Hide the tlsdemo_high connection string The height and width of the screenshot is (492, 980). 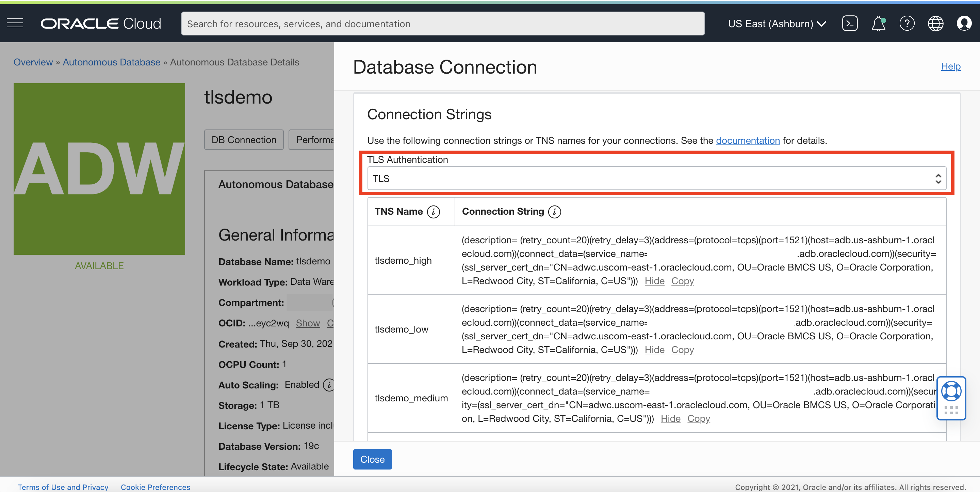pos(654,281)
